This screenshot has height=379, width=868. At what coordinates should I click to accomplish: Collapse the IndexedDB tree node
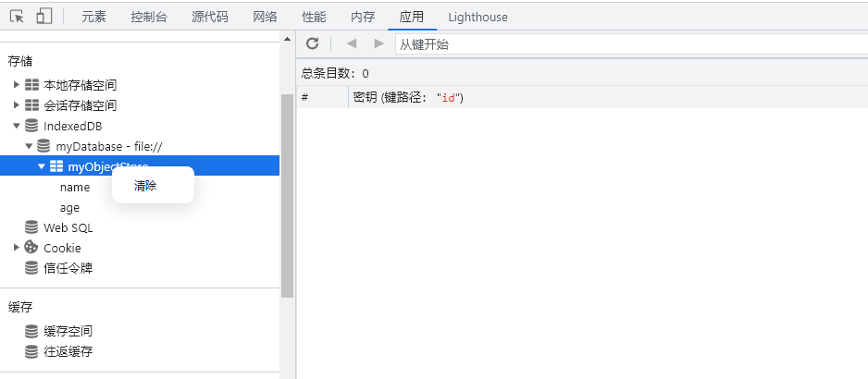17,126
